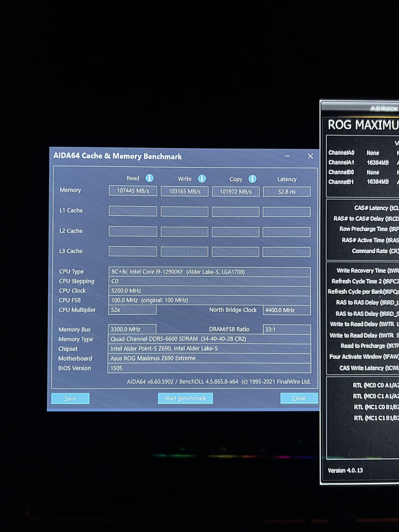
Task: Click CAS# Latency label in ASRock window
Action: coord(376,208)
